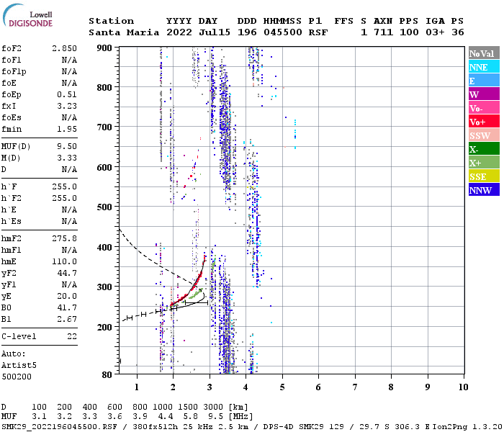504x432 pixels.
Task: Click the foEp value 0.51
Action: tap(67, 95)
